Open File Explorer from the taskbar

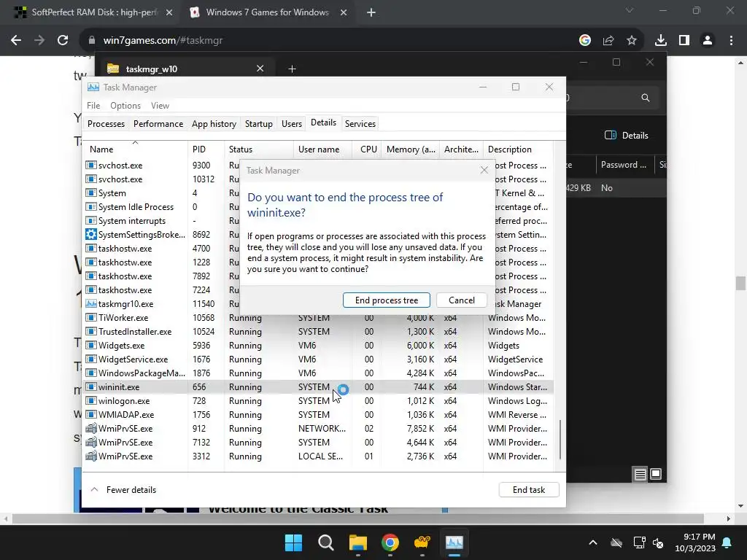pyautogui.click(x=357, y=542)
